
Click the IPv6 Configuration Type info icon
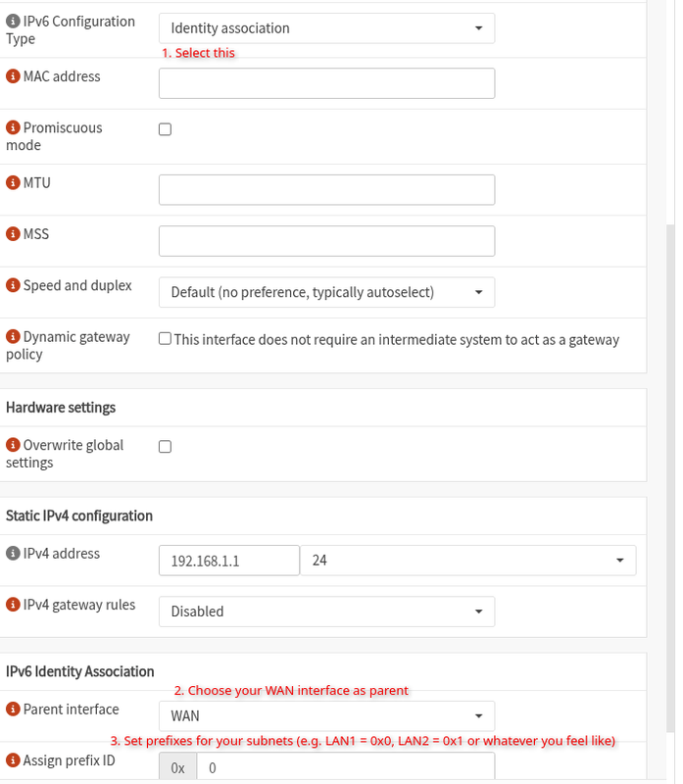point(13,21)
